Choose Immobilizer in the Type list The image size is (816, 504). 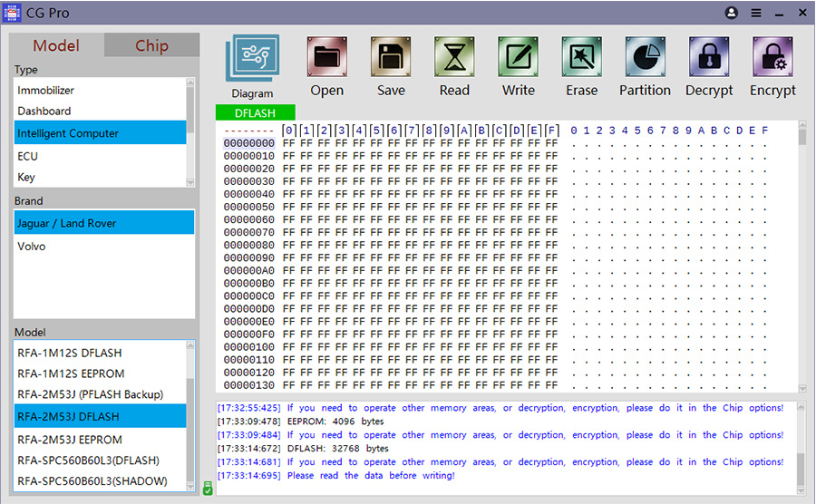coord(46,91)
